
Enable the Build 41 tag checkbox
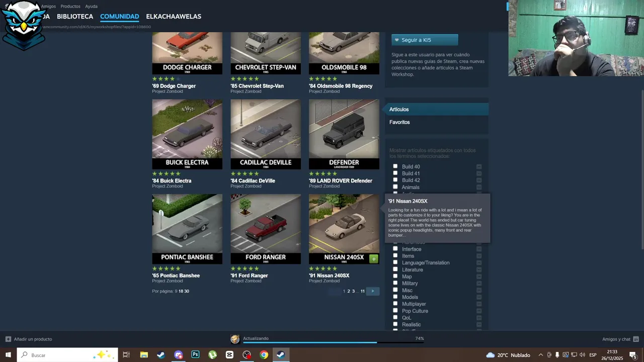coord(395,173)
